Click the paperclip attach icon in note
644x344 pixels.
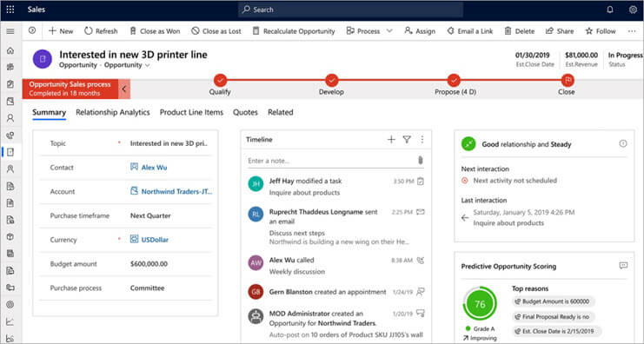pyautogui.click(x=420, y=160)
